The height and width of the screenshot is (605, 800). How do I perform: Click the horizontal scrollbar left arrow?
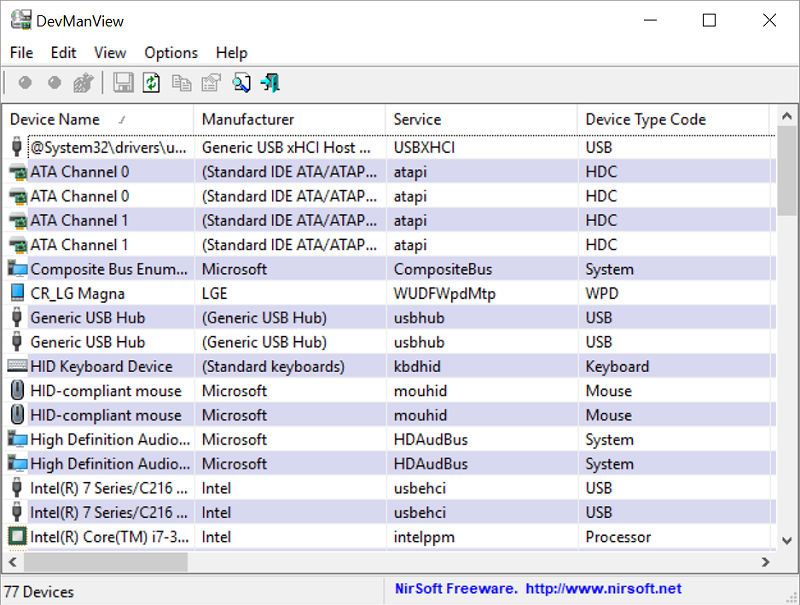pyautogui.click(x=13, y=562)
